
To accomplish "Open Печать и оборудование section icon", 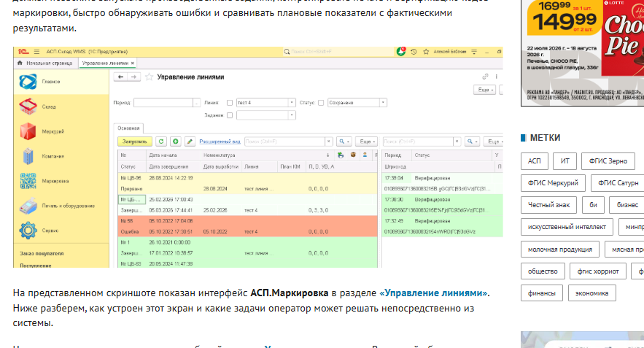I will pos(28,206).
